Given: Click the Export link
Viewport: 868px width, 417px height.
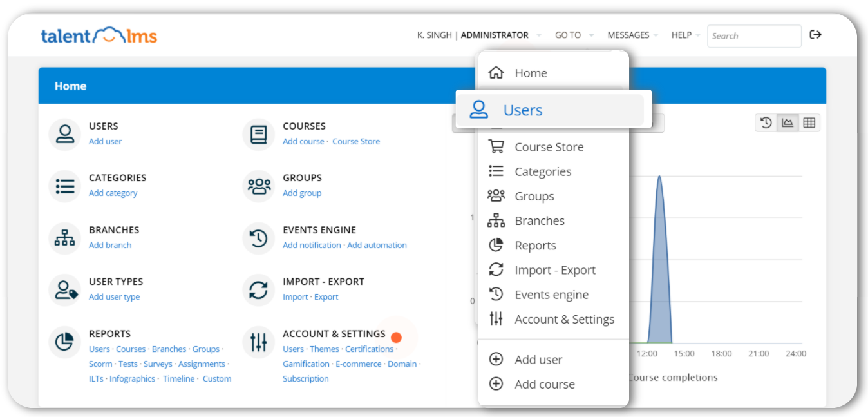Looking at the screenshot, I should tap(326, 296).
